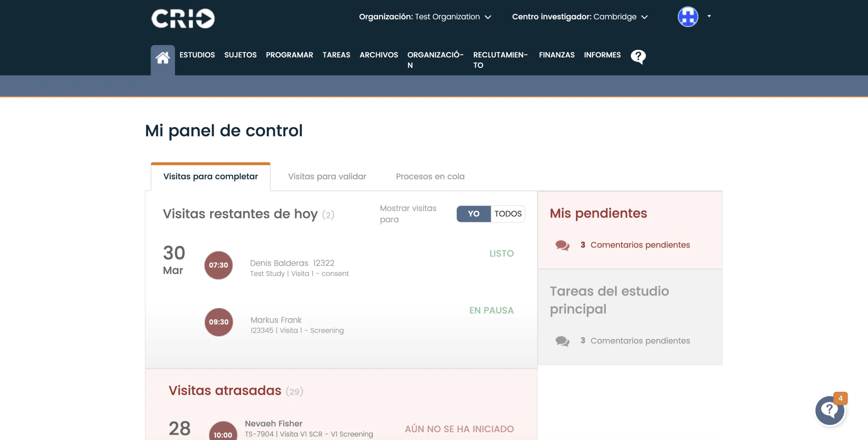Open the user account caret menu
Screen dimensions: 868x440
(x=709, y=16)
